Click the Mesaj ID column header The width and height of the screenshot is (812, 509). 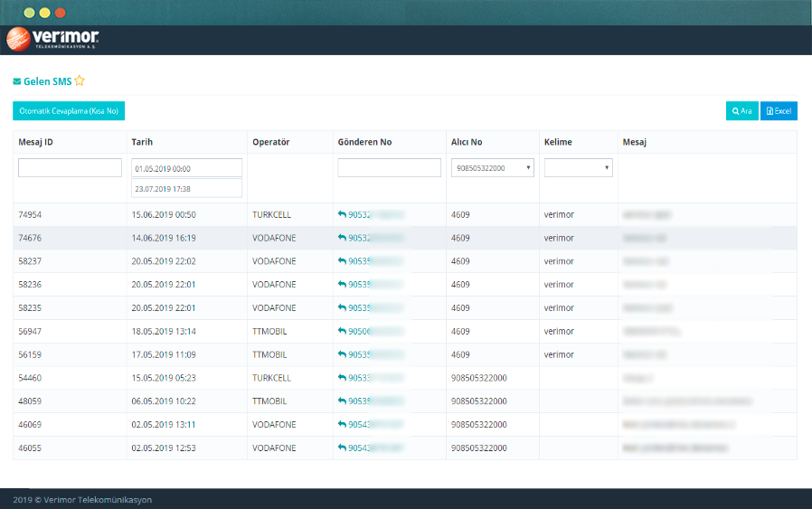click(x=36, y=142)
